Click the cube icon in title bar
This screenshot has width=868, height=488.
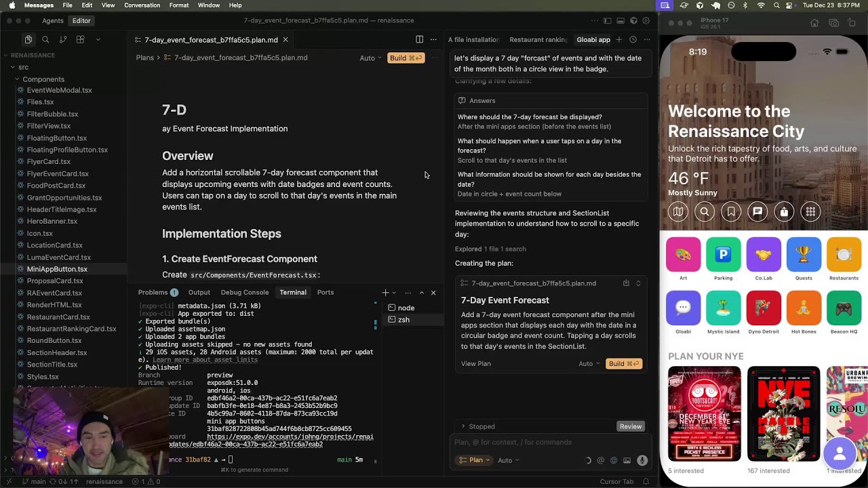633,20
